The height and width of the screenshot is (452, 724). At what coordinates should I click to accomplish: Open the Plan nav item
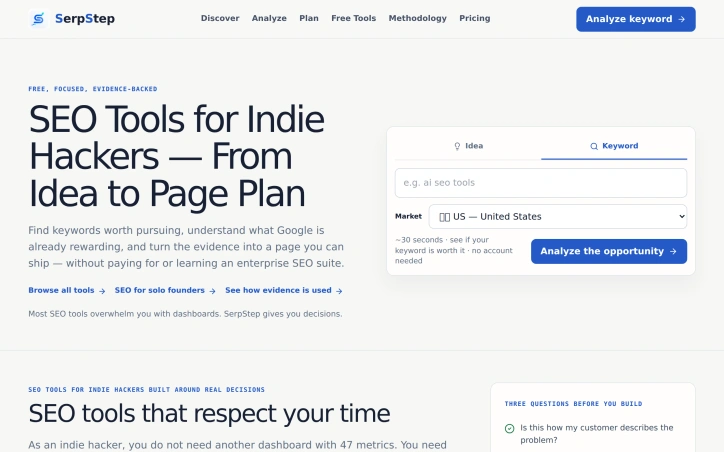click(x=309, y=18)
